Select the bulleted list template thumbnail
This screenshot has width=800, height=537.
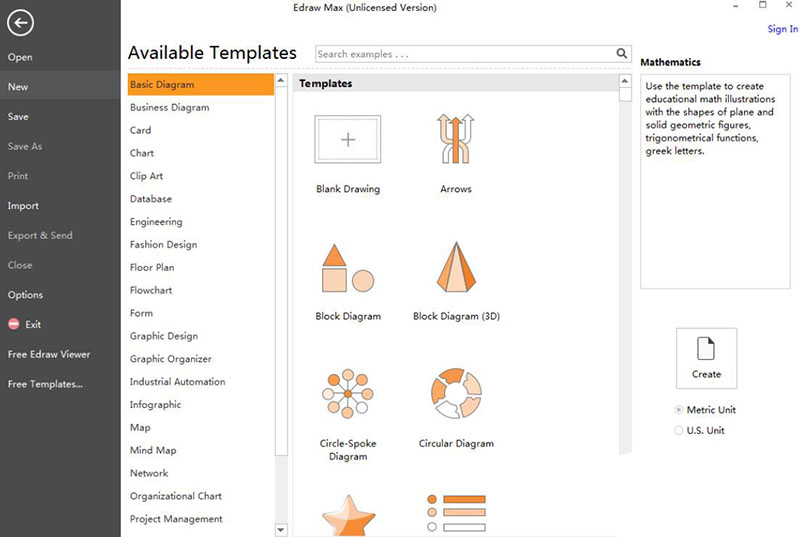click(x=456, y=513)
